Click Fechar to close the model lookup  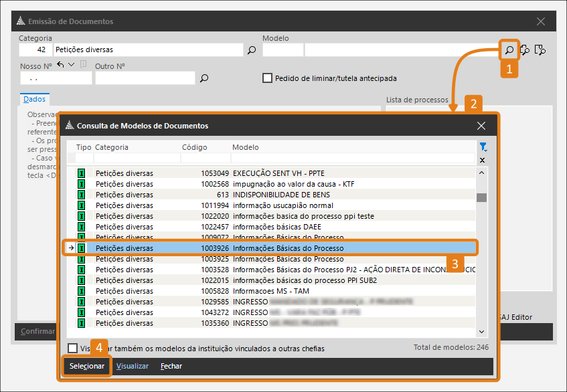(171, 367)
